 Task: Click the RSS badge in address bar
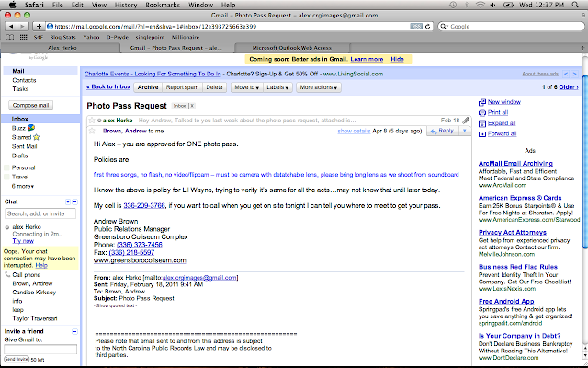click(x=416, y=27)
